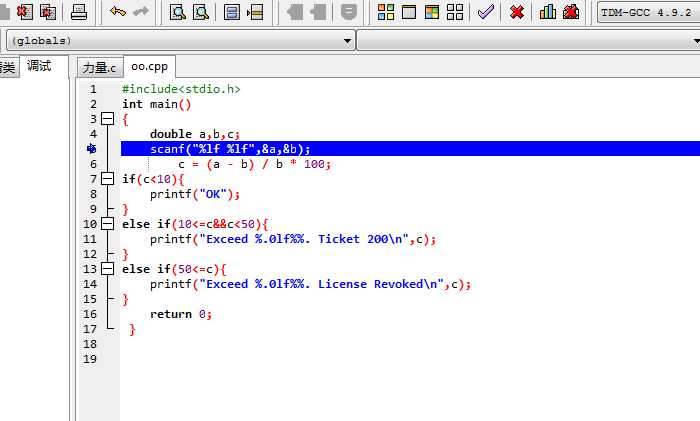
Task: Collapse the main block at line 3
Action: pyautogui.click(x=107, y=119)
